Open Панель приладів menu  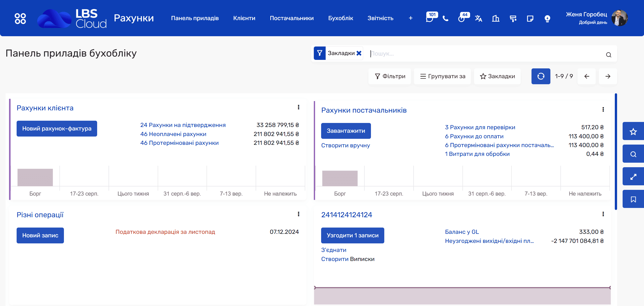pyautogui.click(x=195, y=18)
